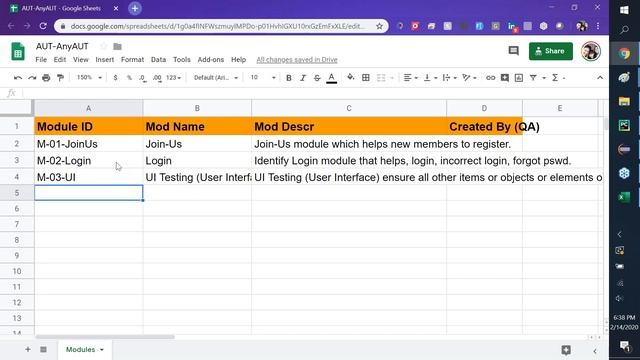Open Windows Start menu
640x360 pixels.
click(624, 10)
